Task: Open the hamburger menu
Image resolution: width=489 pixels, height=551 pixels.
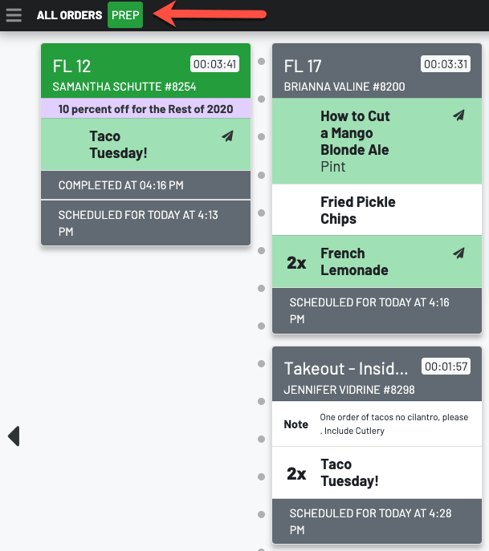Action: (14, 15)
